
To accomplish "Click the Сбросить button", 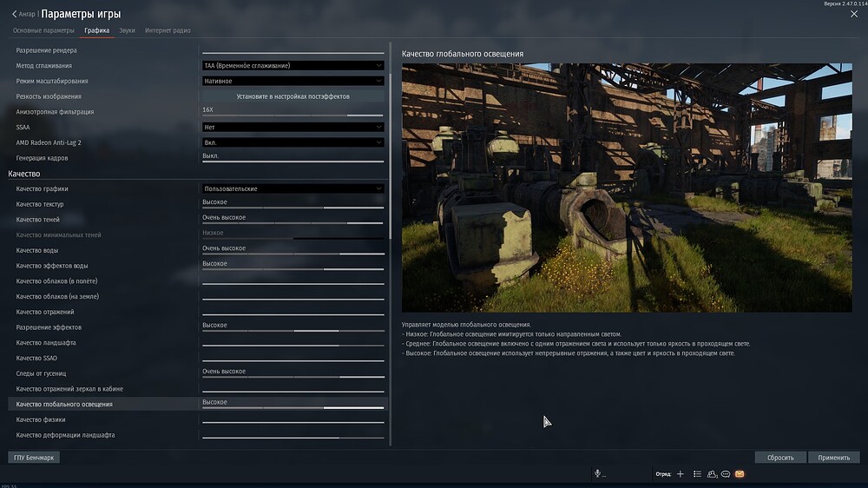I will pyautogui.click(x=780, y=458).
